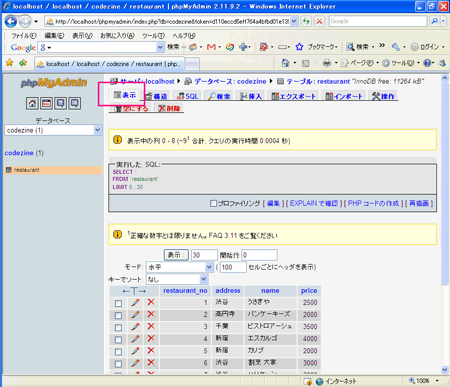Click the 表示 button above the table
The image size is (450, 387).
(176, 255)
